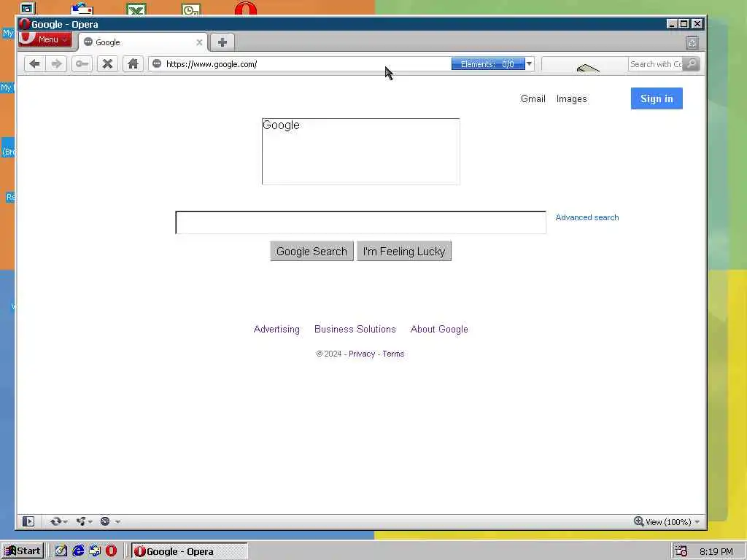Click the Search with field
747x560 pixels.
656,64
